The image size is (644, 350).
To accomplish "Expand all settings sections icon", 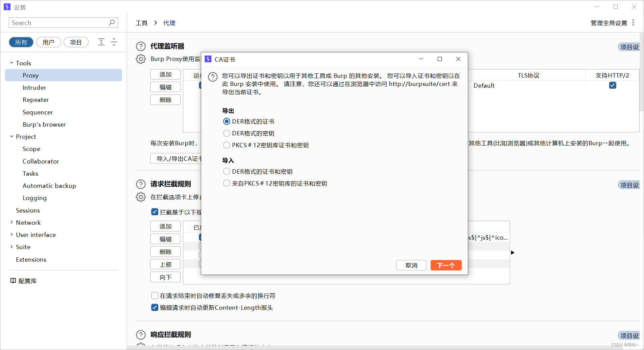I will point(101,42).
